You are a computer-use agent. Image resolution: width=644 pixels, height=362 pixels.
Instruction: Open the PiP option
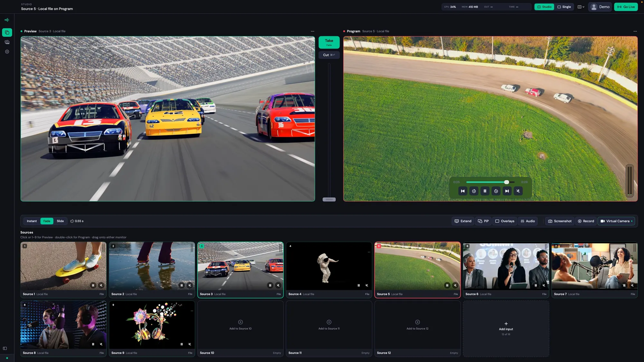tap(483, 221)
